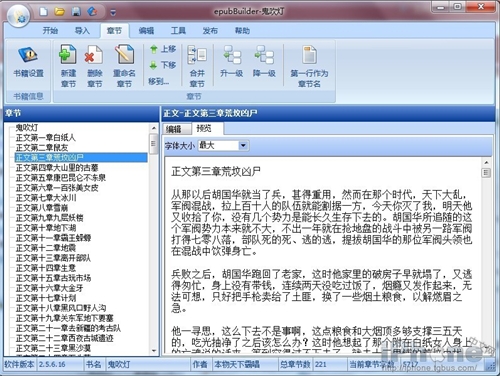Select chapter 正文第十一章霸王蝾螈
This screenshot has height=376, width=500.
[x=53, y=238]
